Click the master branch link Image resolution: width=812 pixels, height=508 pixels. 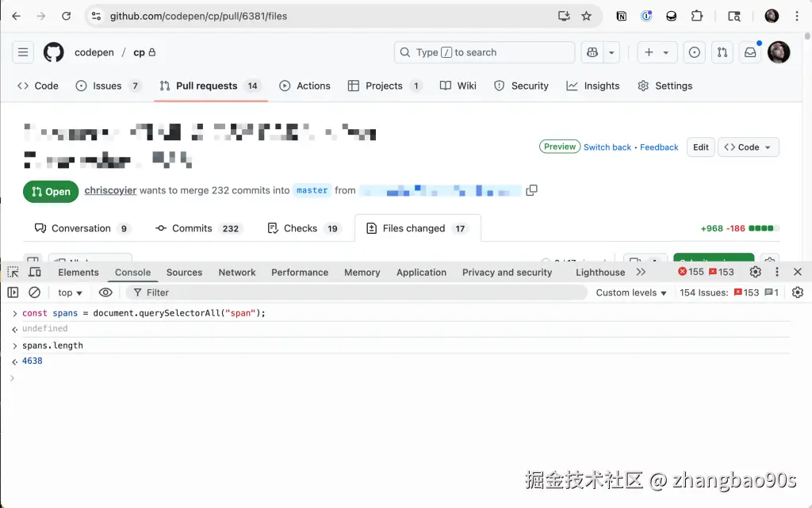point(312,190)
